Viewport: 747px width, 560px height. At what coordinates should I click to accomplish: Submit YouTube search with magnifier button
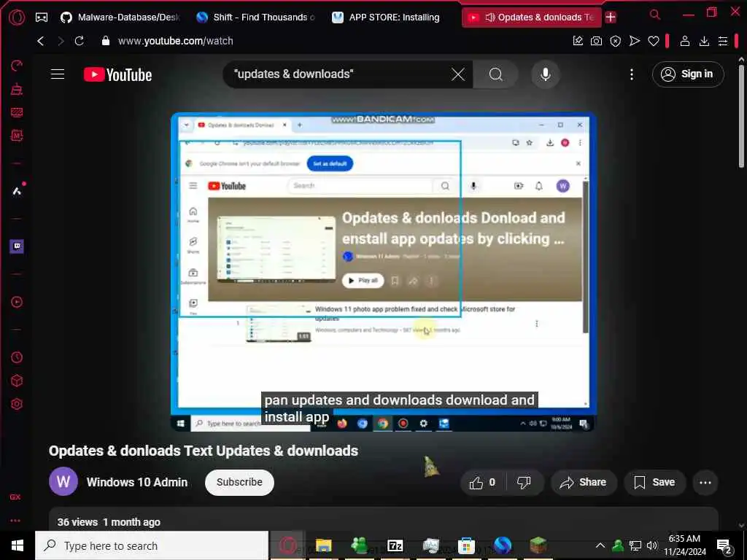point(495,74)
